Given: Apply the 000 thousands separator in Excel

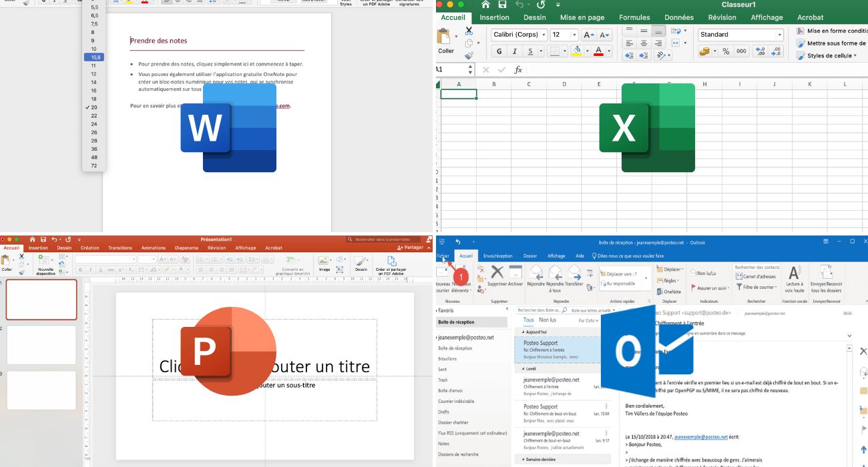Looking at the screenshot, I should tap(741, 51).
